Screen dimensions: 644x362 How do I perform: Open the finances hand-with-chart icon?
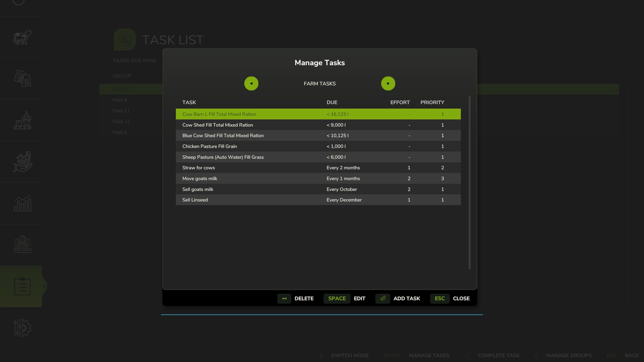[22, 162]
